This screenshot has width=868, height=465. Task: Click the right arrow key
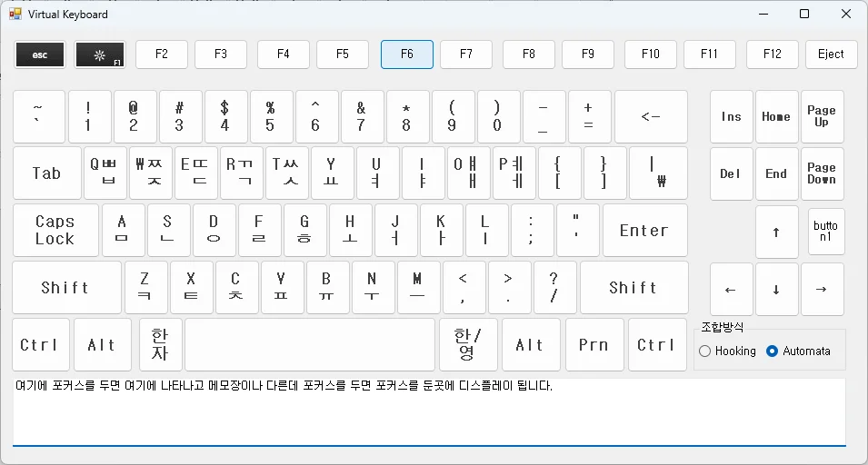822,289
